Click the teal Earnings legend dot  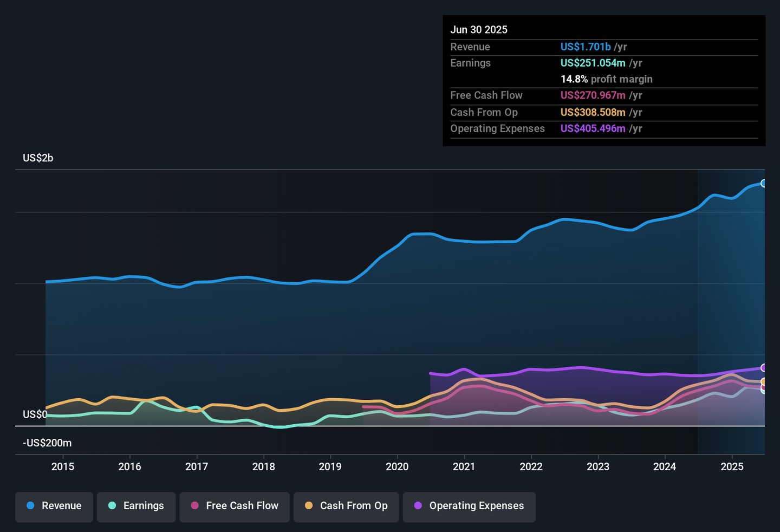(112, 506)
